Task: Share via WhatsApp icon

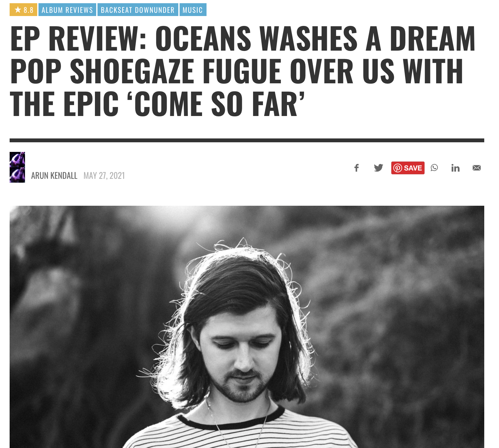Action: coord(434,168)
